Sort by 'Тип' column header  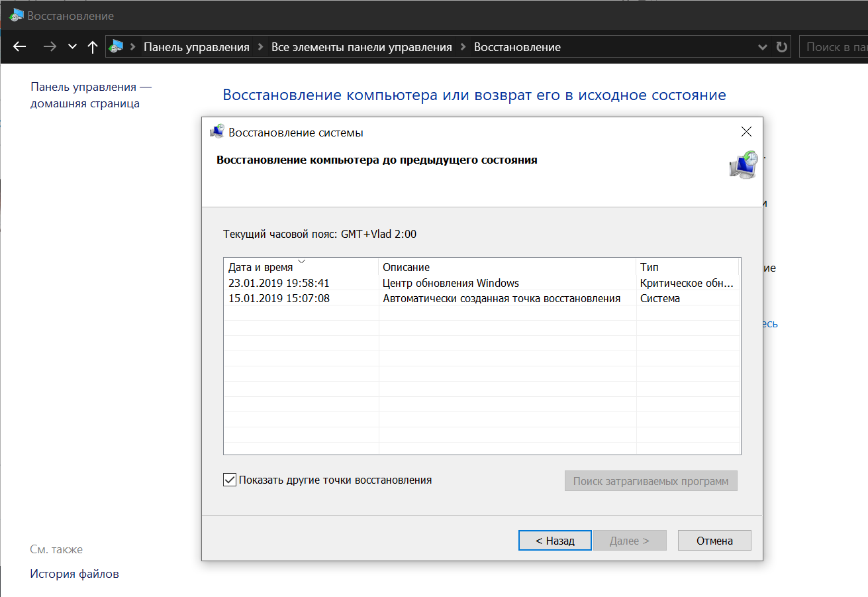[x=687, y=267]
